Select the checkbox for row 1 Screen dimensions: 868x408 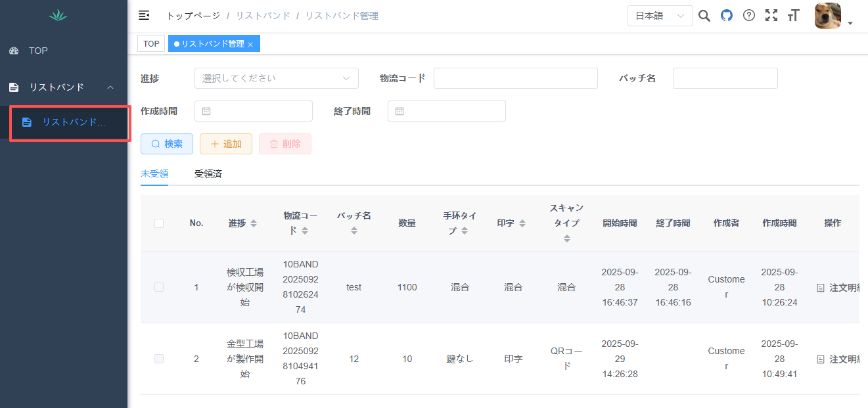[159, 287]
